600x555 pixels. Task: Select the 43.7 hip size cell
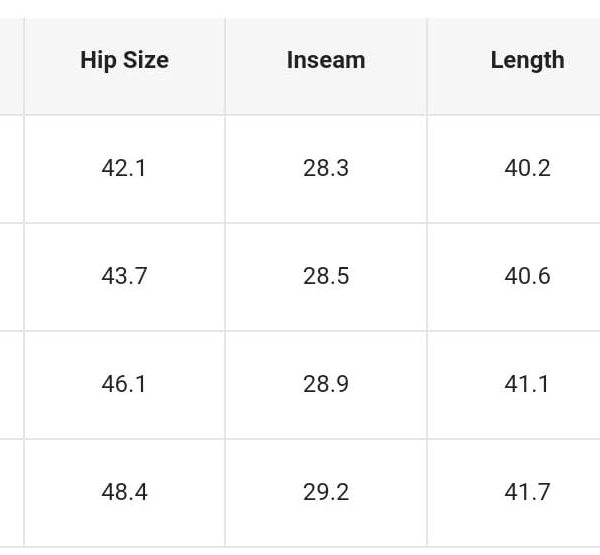pos(124,276)
